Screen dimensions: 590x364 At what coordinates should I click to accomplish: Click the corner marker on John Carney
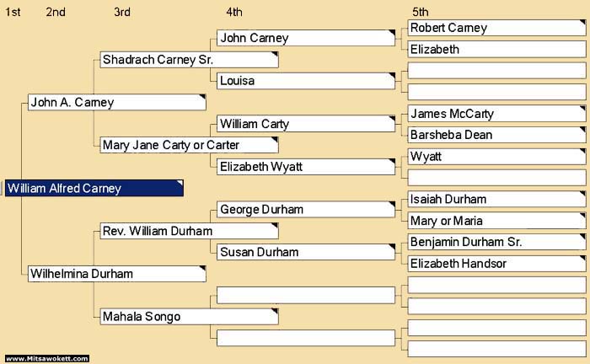click(x=392, y=33)
